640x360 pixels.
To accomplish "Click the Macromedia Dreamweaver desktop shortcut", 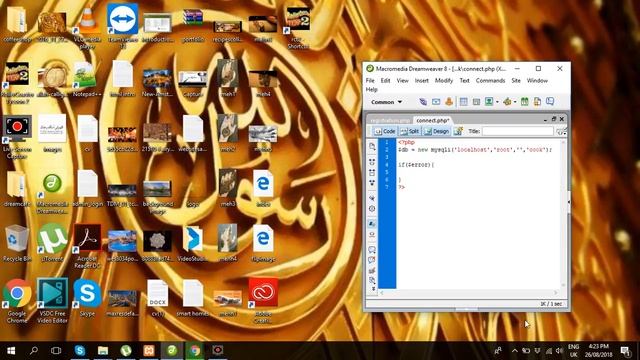I will click(x=52, y=193).
